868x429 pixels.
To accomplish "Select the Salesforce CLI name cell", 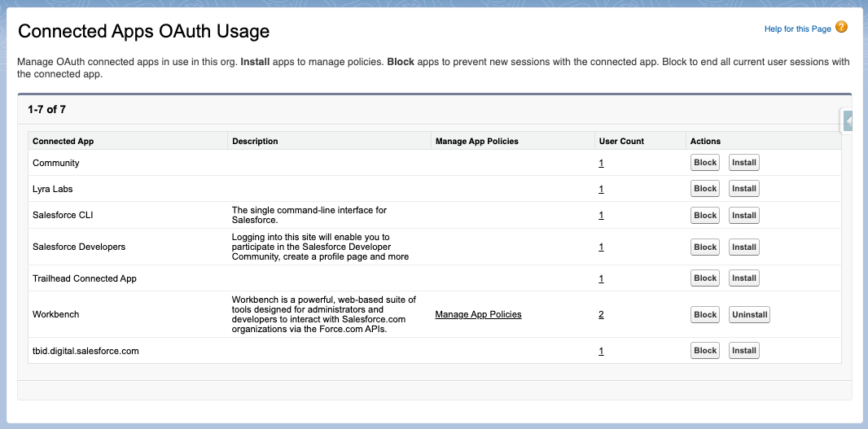I will (x=128, y=216).
